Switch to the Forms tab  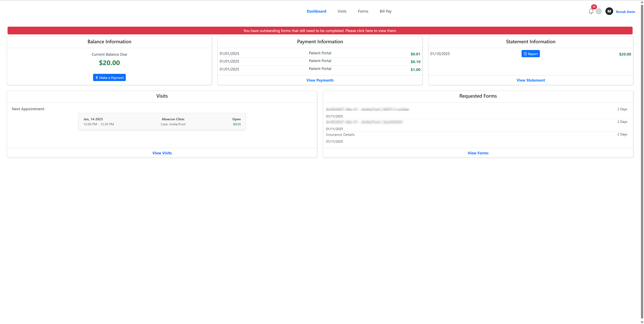click(363, 11)
